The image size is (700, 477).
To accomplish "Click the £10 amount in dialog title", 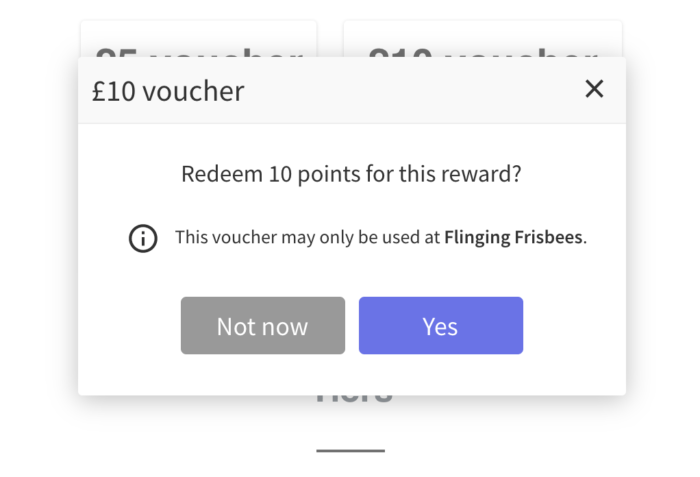I will (x=113, y=91).
